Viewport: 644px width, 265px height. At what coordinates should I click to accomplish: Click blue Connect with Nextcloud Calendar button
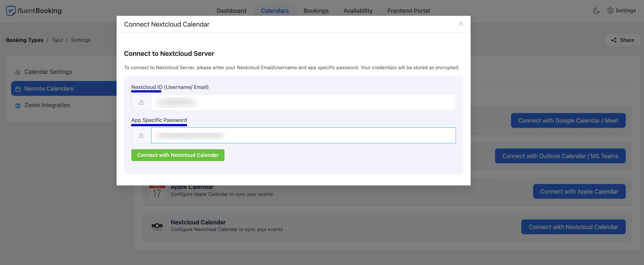pyautogui.click(x=573, y=227)
